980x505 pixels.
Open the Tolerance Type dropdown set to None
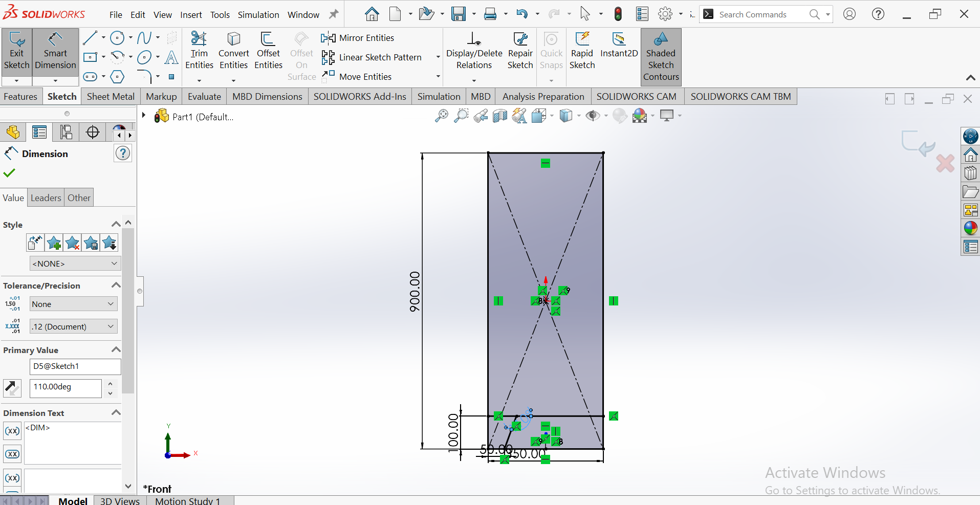click(74, 304)
